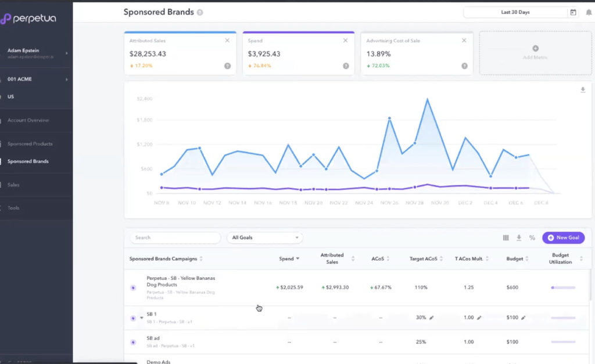Open the calendar date picker icon
This screenshot has height=364, width=595.
573,12
